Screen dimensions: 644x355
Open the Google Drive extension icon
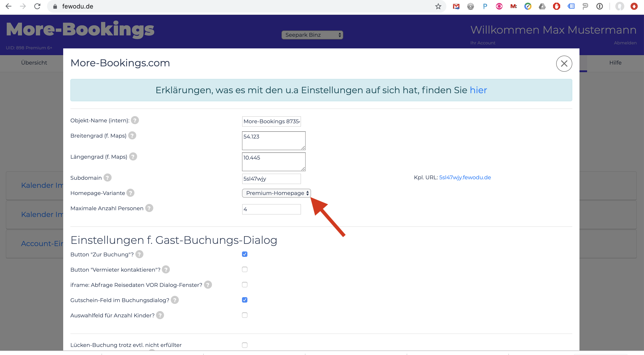pyautogui.click(x=542, y=6)
